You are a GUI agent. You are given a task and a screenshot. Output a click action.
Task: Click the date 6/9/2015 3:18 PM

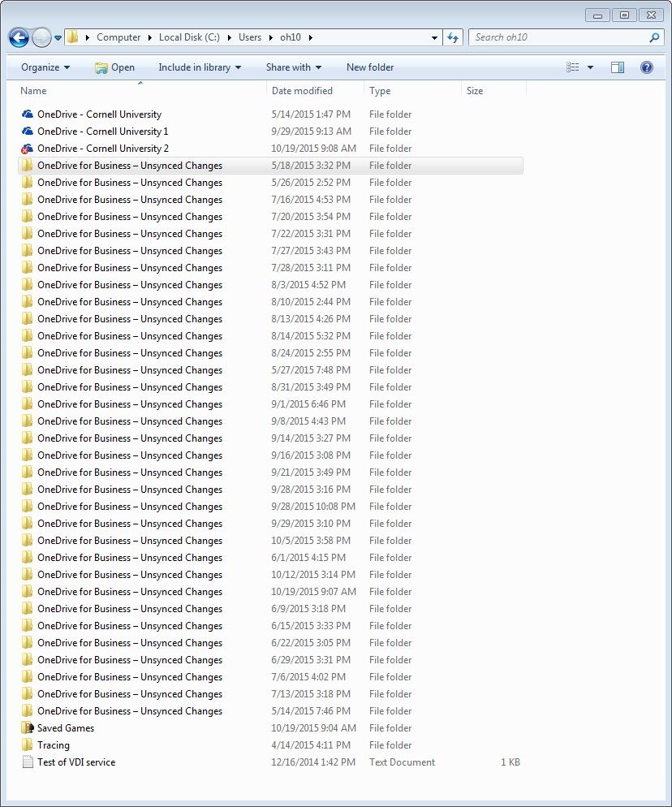click(x=308, y=608)
